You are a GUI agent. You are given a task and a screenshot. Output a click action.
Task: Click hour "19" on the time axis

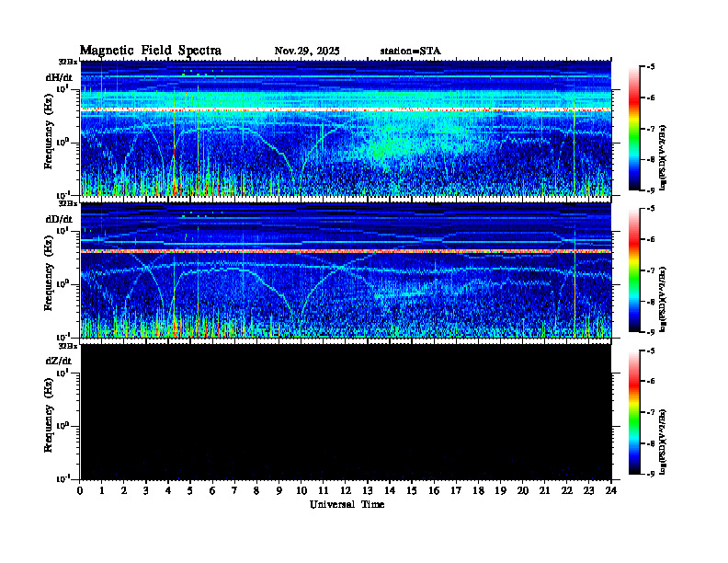pyautogui.click(x=500, y=491)
